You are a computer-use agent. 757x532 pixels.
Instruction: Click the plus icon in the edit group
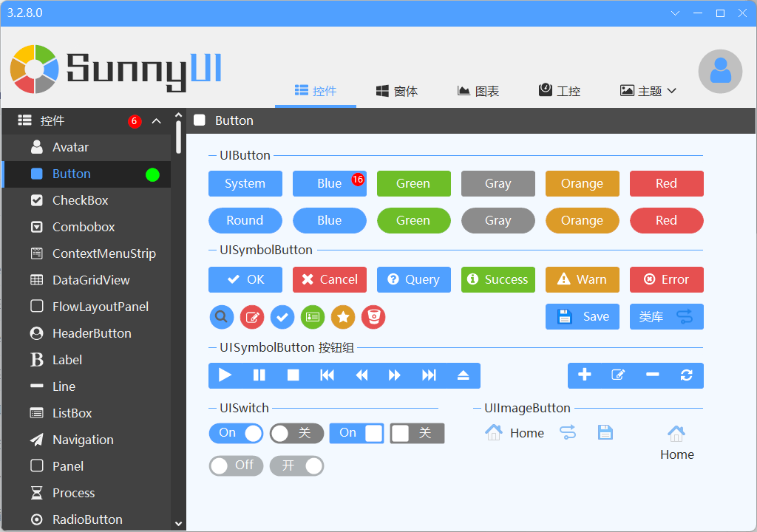tap(585, 375)
